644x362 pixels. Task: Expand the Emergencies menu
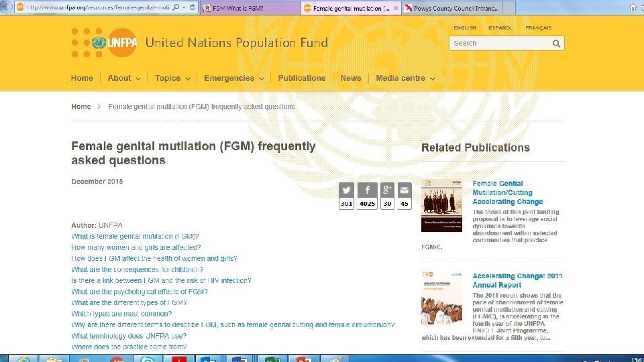pyautogui.click(x=233, y=78)
